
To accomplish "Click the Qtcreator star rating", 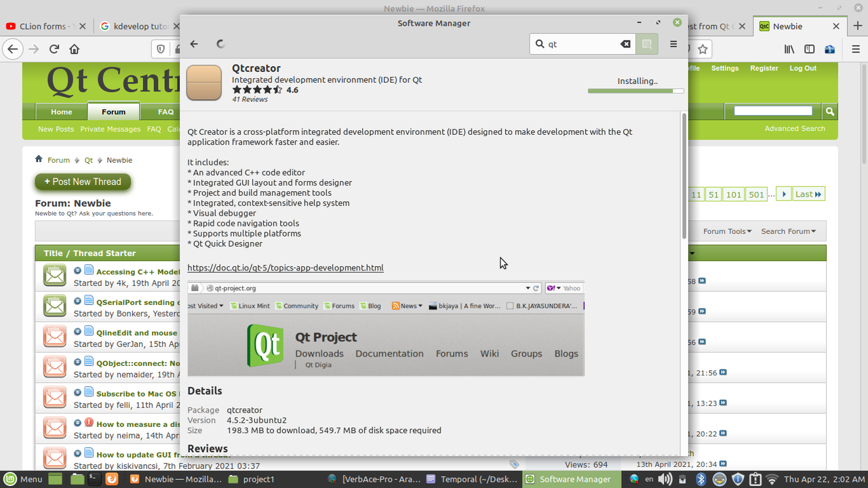I will 257,89.
